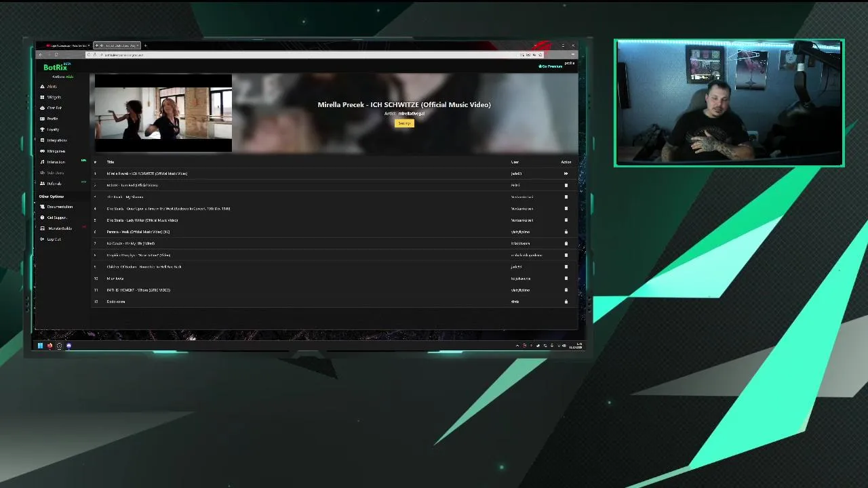Delete the song in row 10
868x488 pixels.
coord(566,279)
